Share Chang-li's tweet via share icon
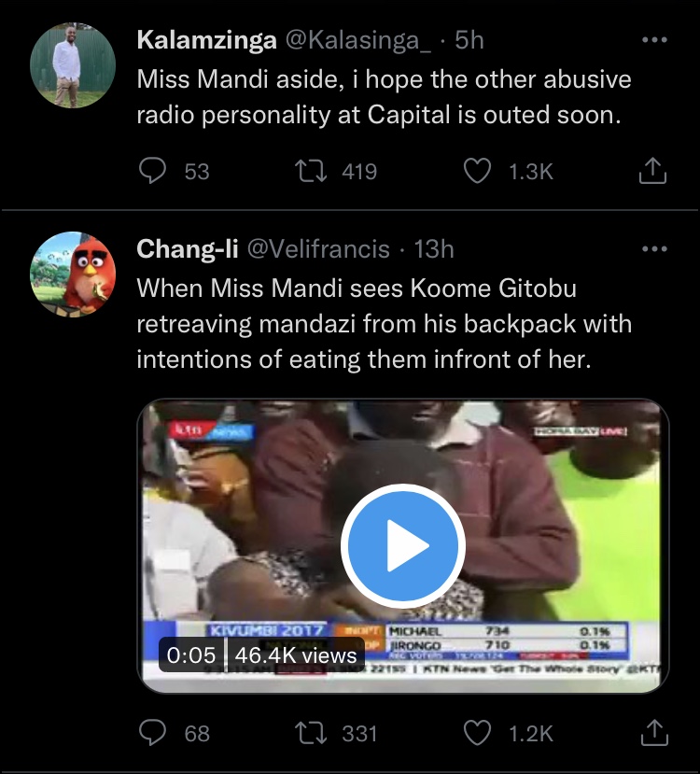This screenshot has width=700, height=774. [653, 733]
